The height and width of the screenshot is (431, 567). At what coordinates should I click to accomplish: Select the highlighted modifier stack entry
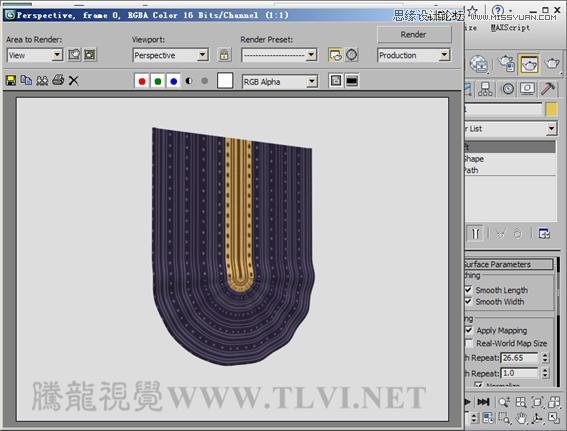pyautogui.click(x=510, y=147)
